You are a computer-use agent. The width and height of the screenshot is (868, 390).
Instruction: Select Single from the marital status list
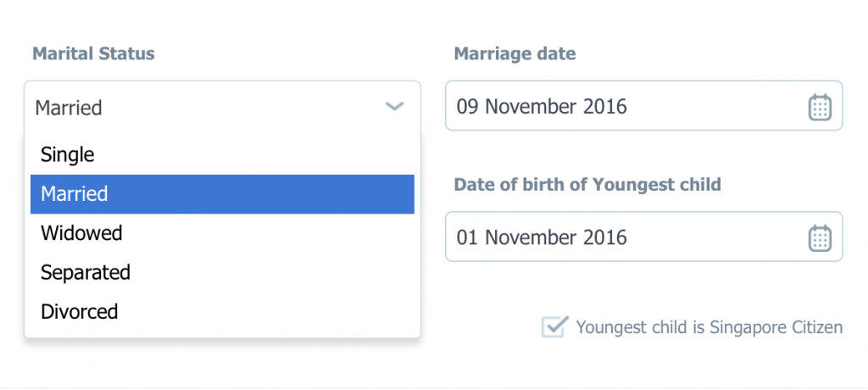coord(67,154)
